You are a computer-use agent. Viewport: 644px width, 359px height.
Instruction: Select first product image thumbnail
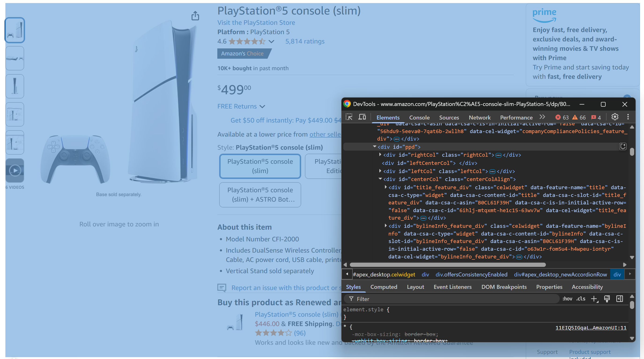pyautogui.click(x=15, y=30)
